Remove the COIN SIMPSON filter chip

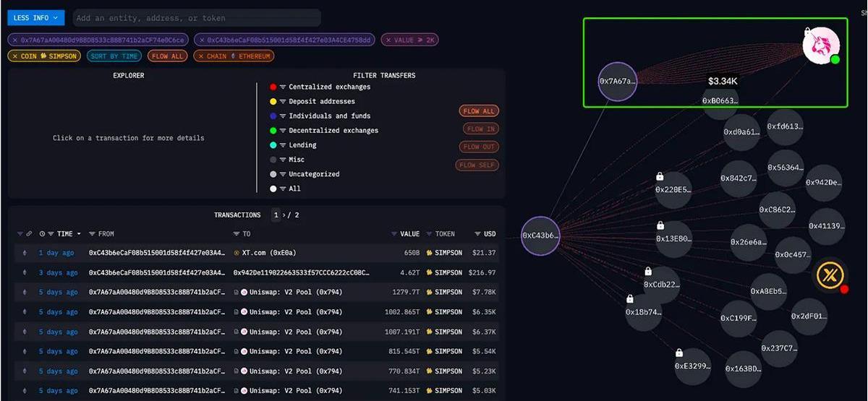pyautogui.click(x=15, y=56)
